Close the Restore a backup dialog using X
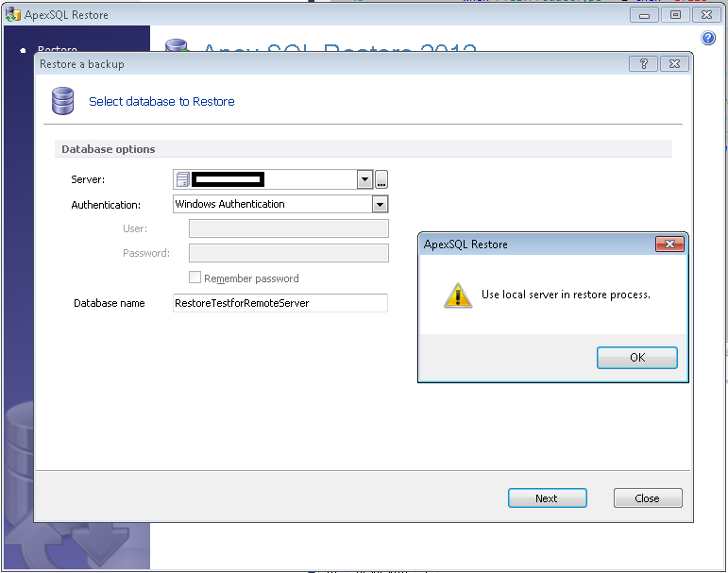The image size is (728, 573). point(672,64)
